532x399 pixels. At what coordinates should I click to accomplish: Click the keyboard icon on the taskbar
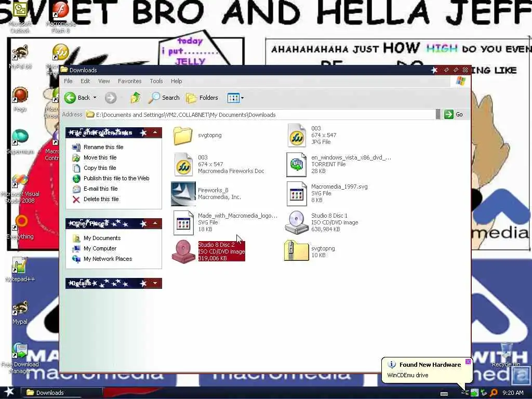(x=444, y=394)
